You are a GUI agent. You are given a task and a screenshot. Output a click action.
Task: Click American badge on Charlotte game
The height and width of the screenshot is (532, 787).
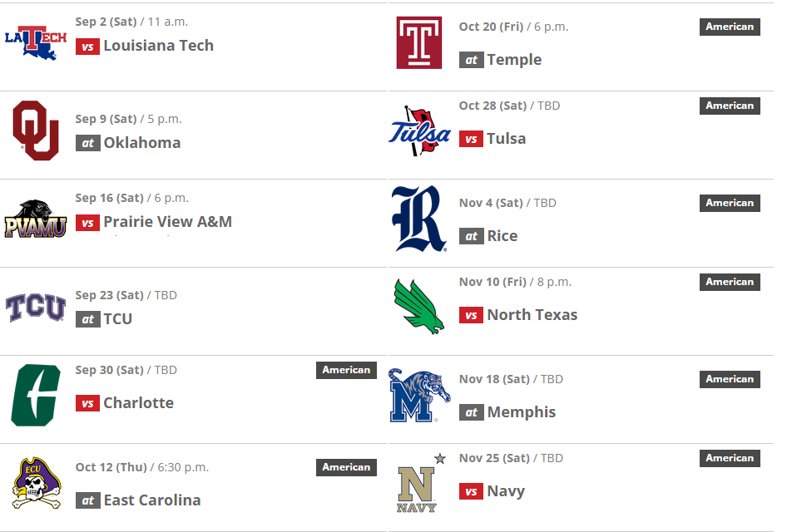click(x=346, y=370)
